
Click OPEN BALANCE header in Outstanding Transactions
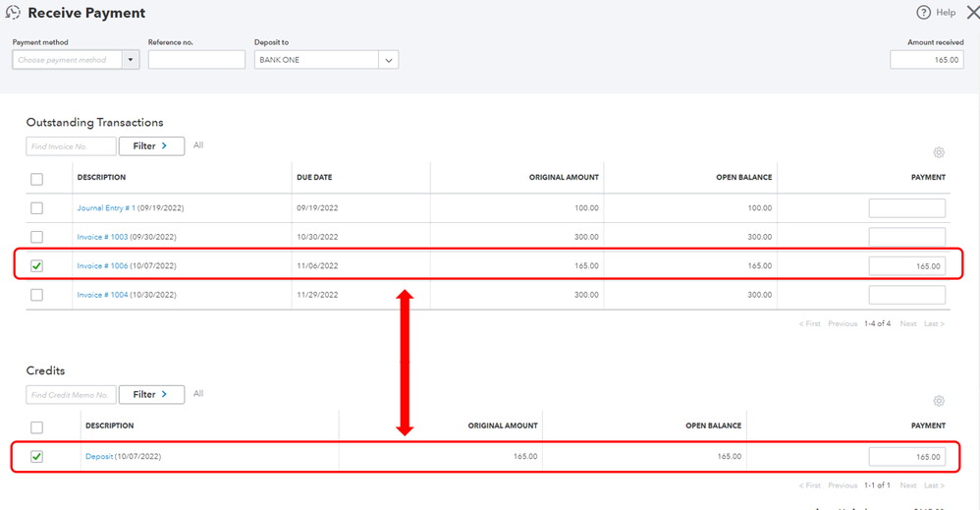[743, 177]
